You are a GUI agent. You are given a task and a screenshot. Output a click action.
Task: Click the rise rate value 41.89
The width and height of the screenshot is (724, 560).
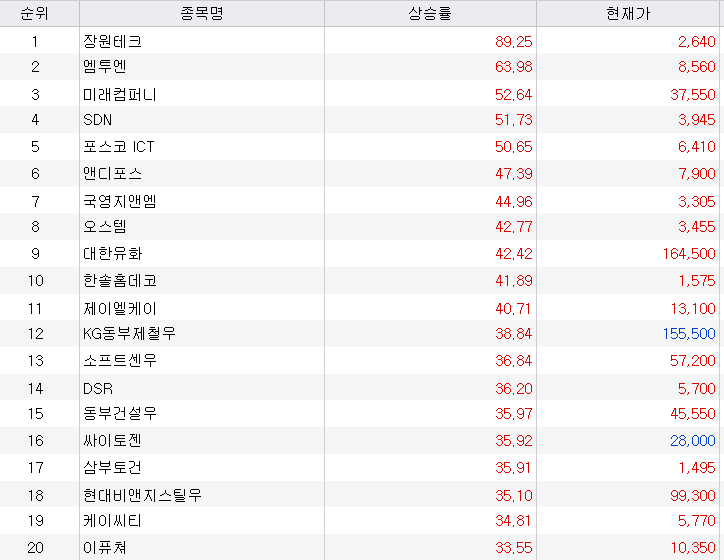(x=513, y=281)
